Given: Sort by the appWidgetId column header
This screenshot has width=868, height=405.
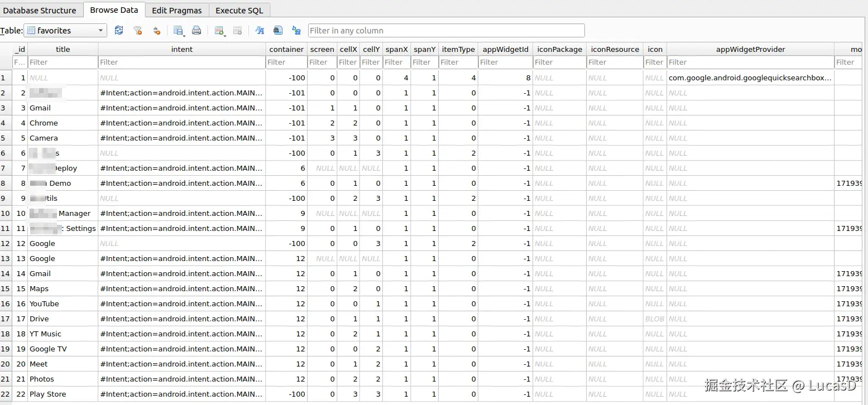Looking at the screenshot, I should [506, 49].
